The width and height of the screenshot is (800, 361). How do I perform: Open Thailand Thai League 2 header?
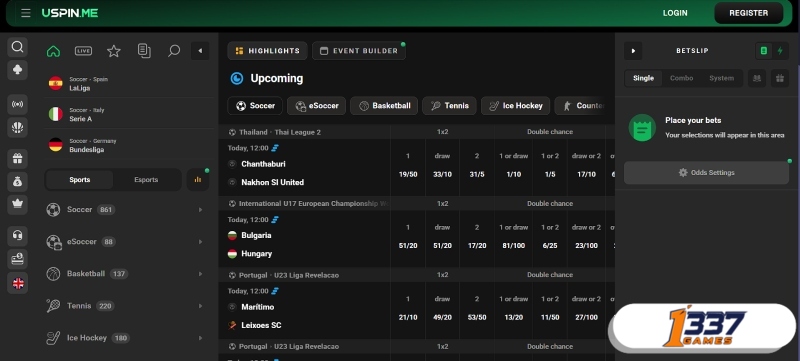pyautogui.click(x=280, y=132)
